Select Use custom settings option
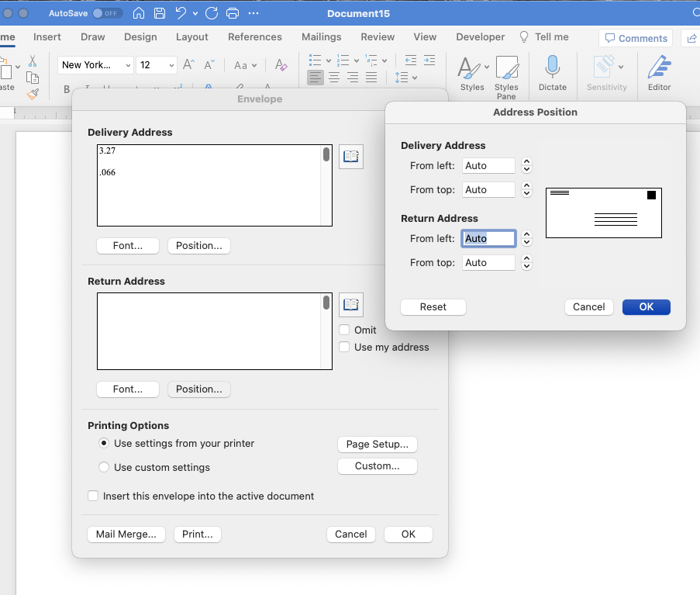Image resolution: width=700 pixels, height=595 pixels. click(104, 467)
